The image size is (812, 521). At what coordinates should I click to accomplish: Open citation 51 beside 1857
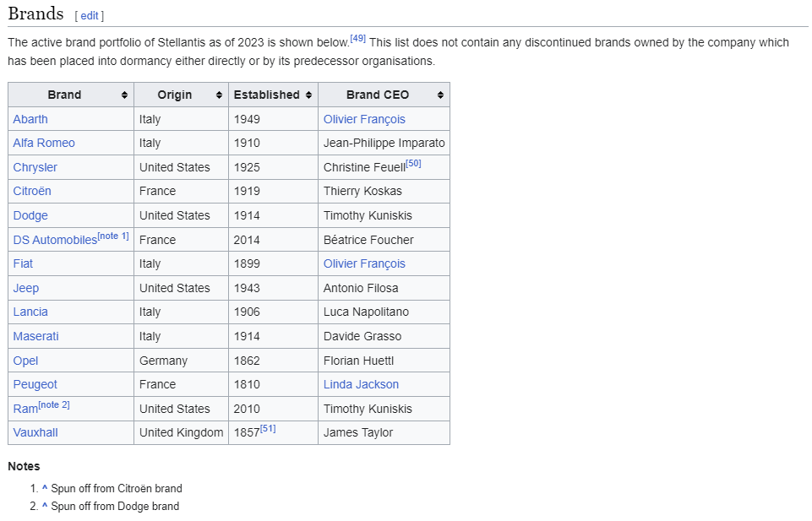pos(268,428)
